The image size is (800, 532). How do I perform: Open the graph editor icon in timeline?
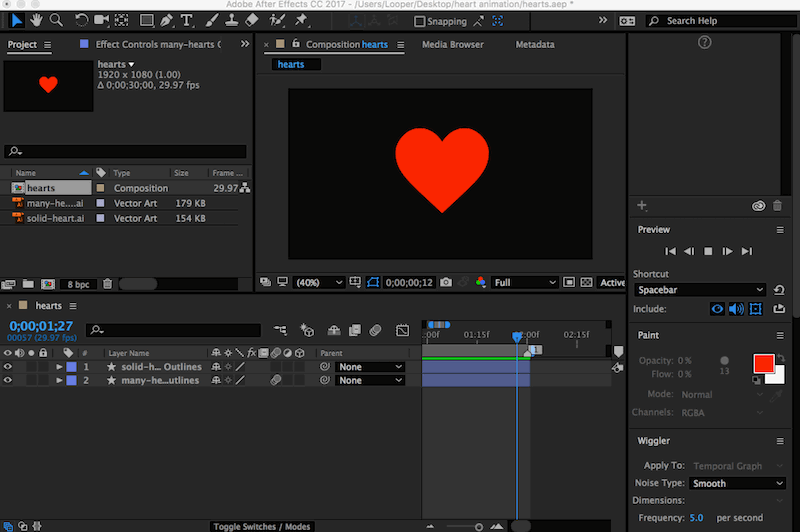click(x=403, y=331)
